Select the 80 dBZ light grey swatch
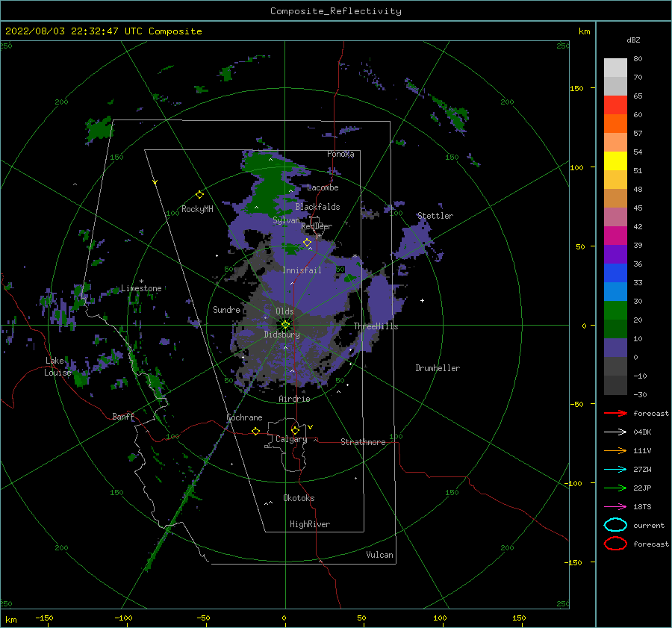 pyautogui.click(x=615, y=68)
